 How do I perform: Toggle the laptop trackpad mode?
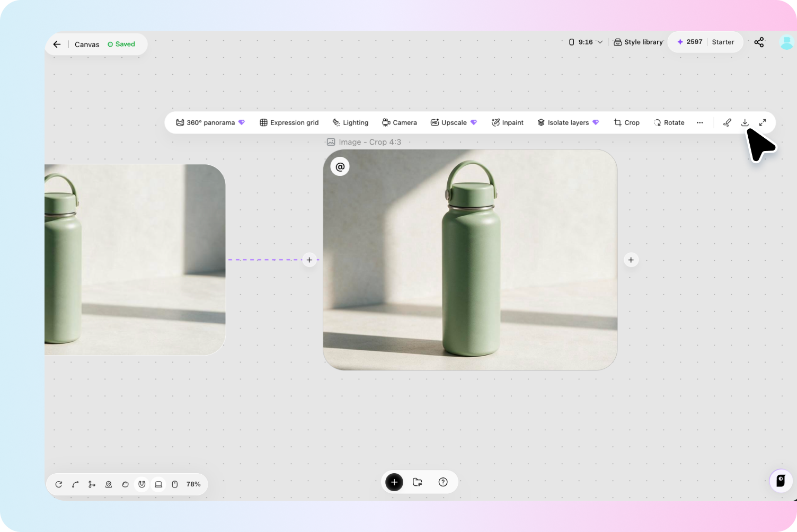tap(158, 484)
